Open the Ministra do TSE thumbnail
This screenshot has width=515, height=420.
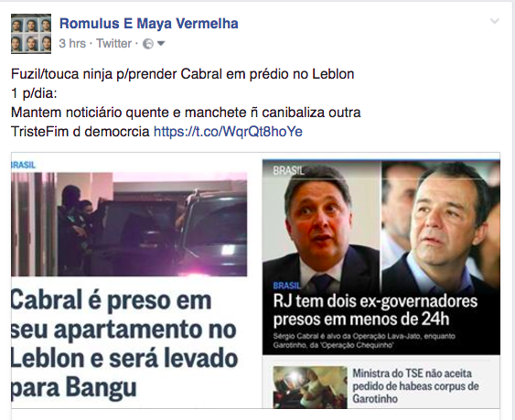(310, 387)
